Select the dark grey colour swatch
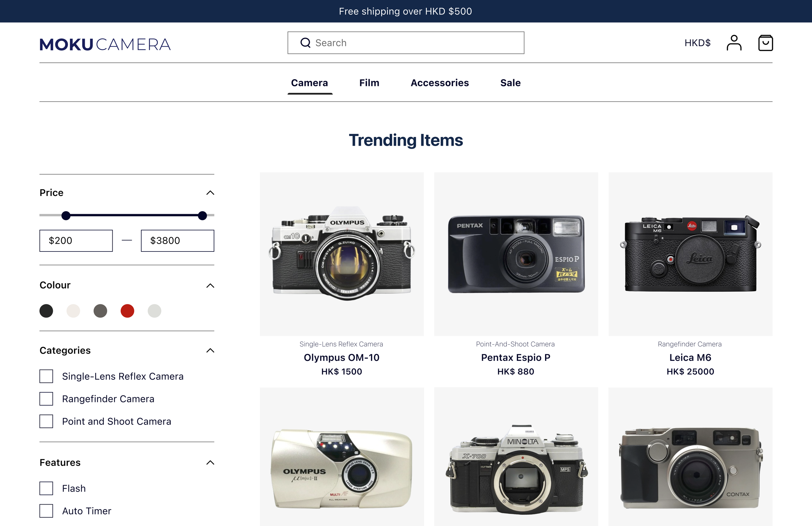812x526 pixels. tap(100, 311)
